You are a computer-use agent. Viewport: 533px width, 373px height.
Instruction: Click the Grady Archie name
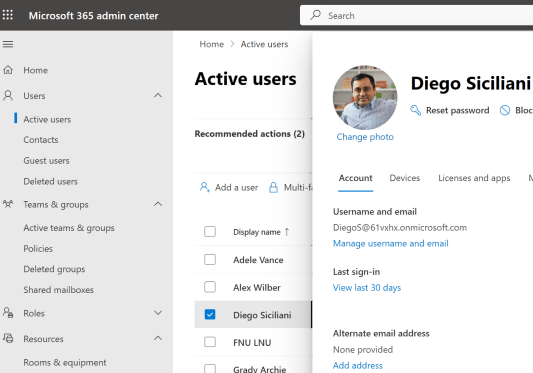point(259,369)
